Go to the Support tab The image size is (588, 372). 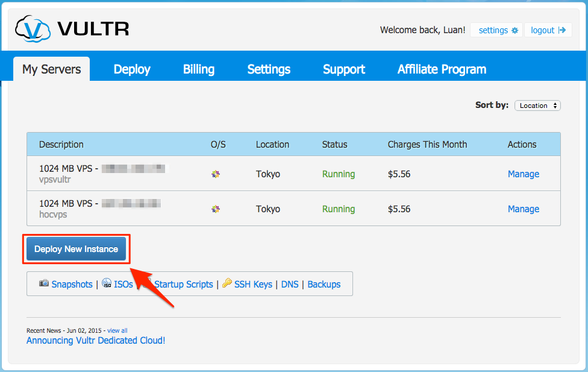point(344,69)
